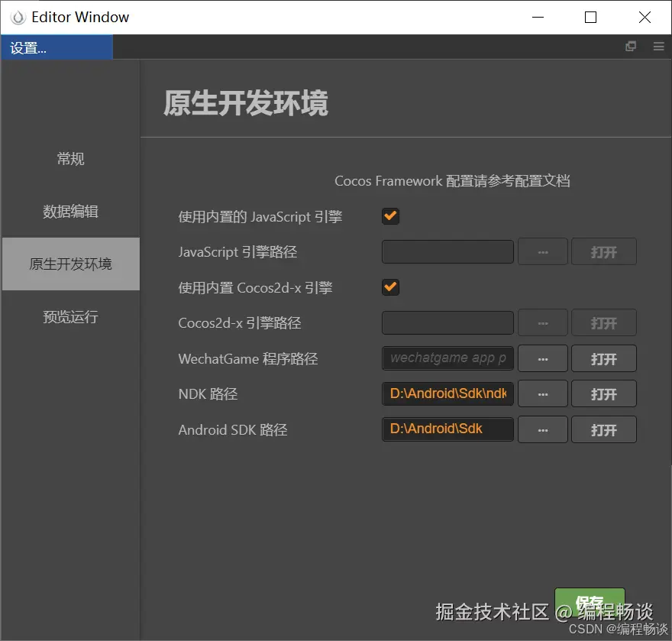Click 打开 next to Android SDK 路径
This screenshot has height=641, width=672.
pyautogui.click(x=603, y=429)
